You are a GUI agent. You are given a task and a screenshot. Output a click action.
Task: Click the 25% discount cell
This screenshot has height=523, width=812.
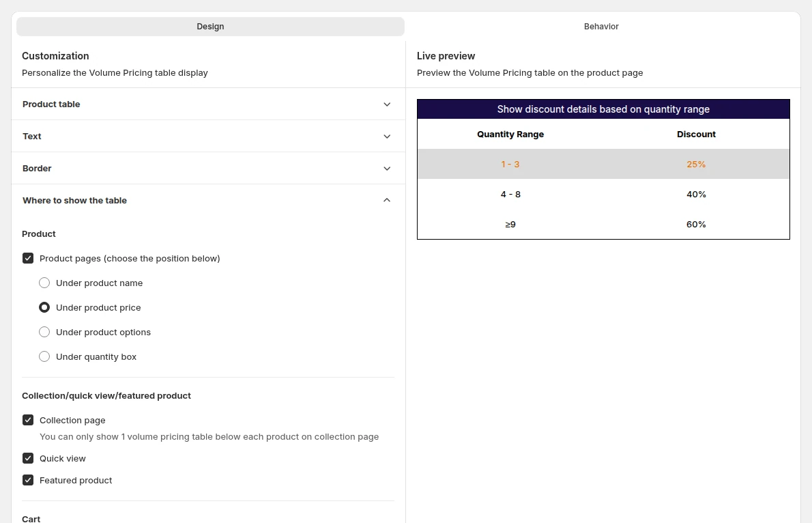point(696,165)
